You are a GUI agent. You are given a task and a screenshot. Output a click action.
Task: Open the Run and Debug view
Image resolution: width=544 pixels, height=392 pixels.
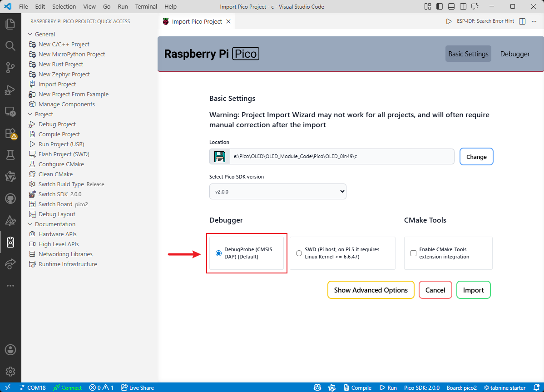(10, 90)
